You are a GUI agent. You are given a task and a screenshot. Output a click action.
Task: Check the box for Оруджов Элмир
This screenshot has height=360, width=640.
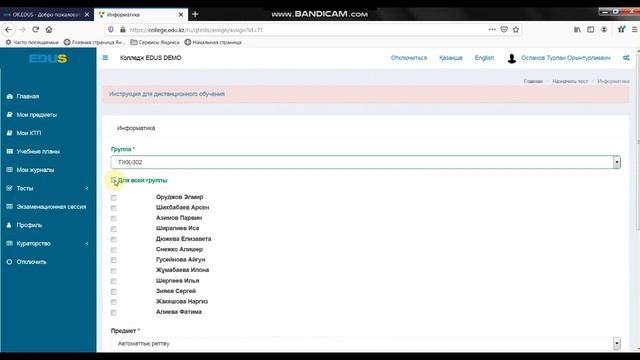113,198
